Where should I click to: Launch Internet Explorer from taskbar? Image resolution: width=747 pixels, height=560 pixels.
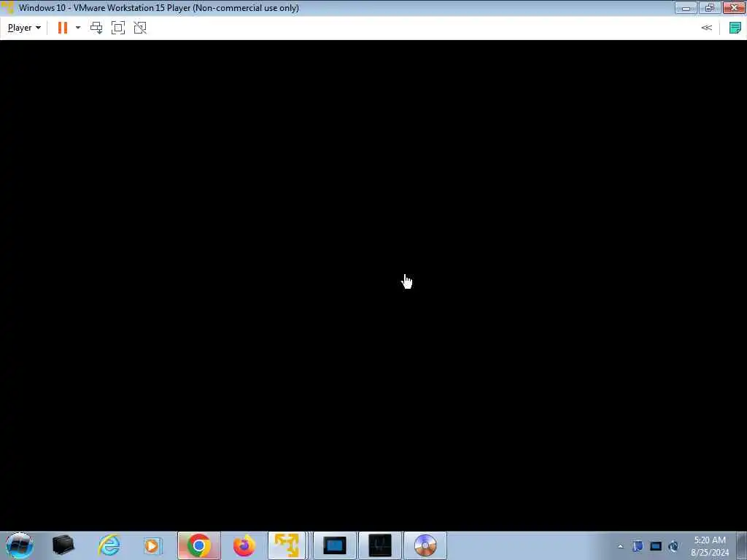pos(109,545)
